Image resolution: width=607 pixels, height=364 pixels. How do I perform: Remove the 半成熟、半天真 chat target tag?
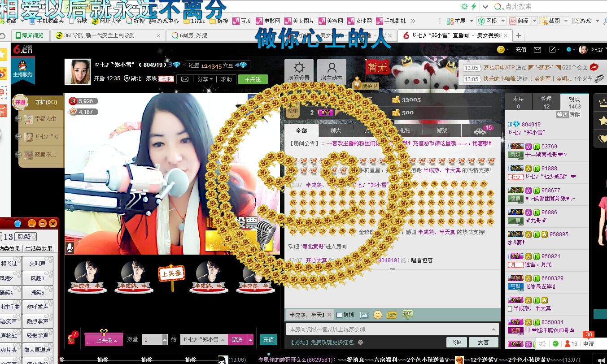point(329,315)
